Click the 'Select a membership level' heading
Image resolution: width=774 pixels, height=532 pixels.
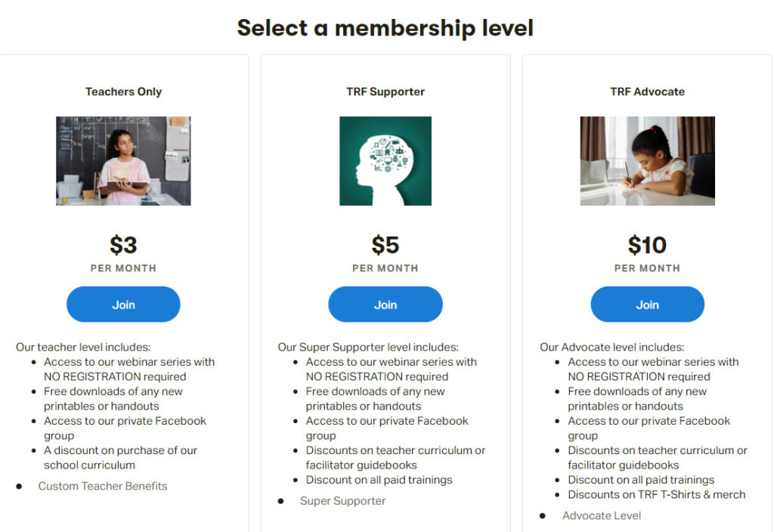pyautogui.click(x=385, y=28)
